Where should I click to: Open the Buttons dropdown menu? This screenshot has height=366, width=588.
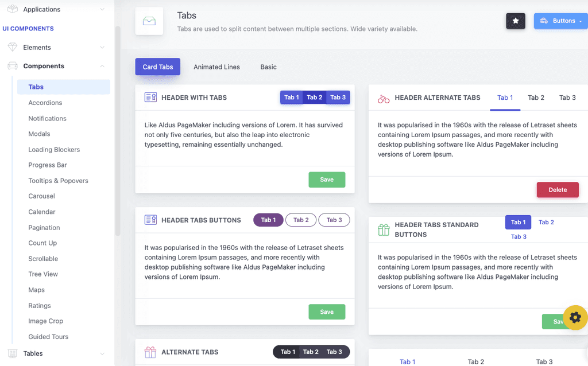tap(561, 21)
